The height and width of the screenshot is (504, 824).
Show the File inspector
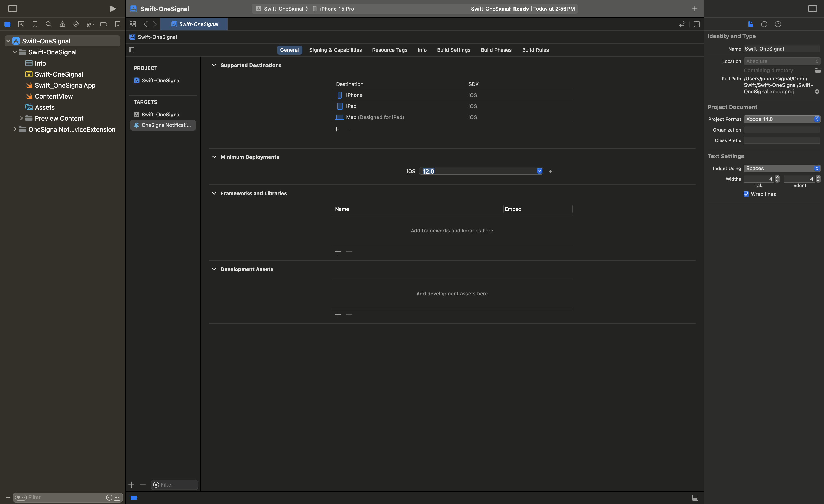750,24
